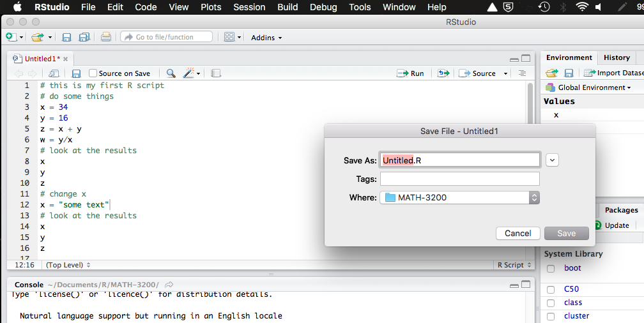Save the current document using editor toolbar icon
The height and width of the screenshot is (323, 644).
[76, 73]
